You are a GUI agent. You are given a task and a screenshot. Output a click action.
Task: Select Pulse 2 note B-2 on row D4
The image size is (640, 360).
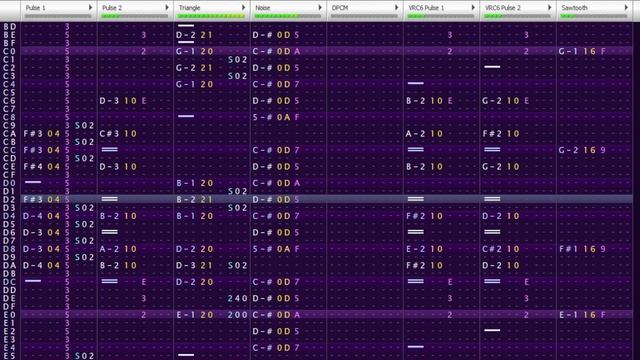click(x=109, y=216)
